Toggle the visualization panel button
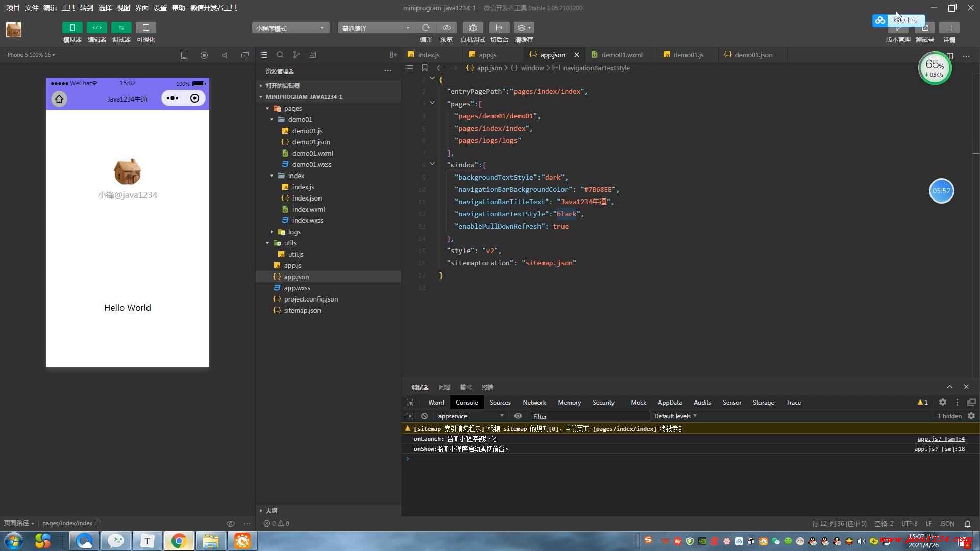Image resolution: width=980 pixels, height=551 pixels. 145,28
